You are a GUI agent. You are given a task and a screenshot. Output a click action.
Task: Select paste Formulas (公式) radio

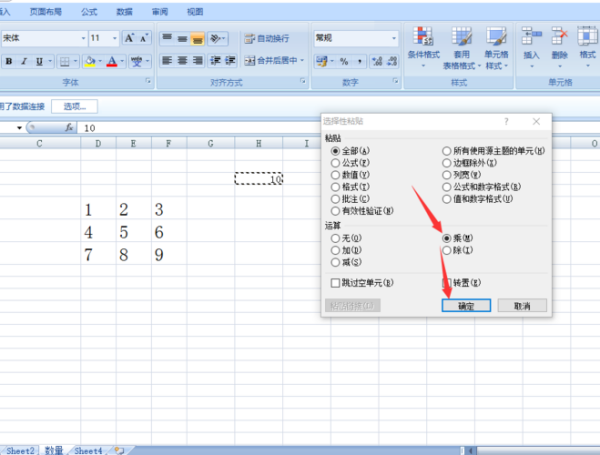335,163
